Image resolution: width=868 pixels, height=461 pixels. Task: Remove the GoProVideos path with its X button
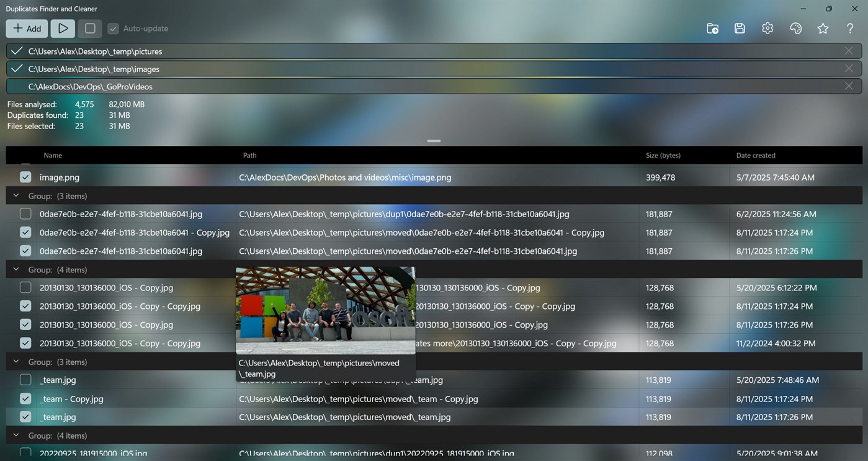click(x=849, y=86)
